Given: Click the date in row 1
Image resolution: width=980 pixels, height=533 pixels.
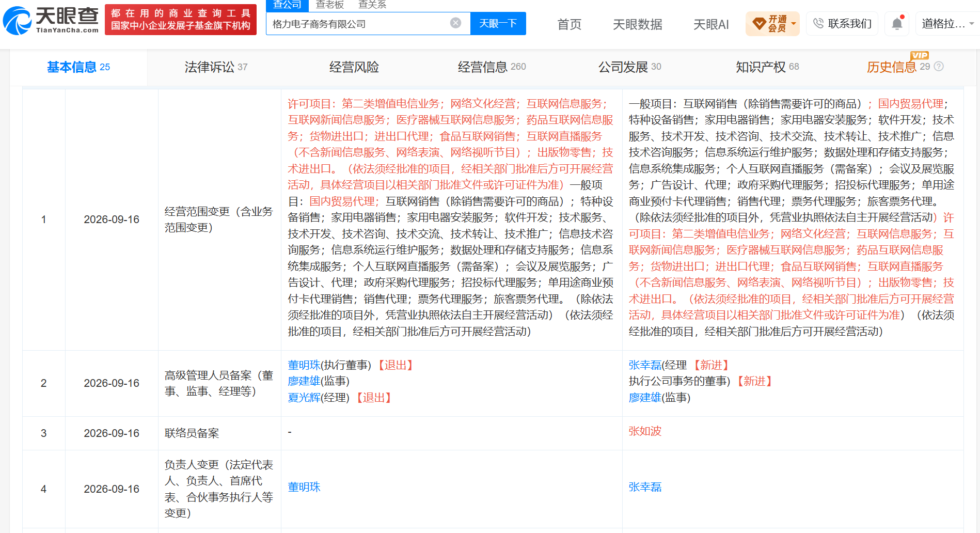Looking at the screenshot, I should pyautogui.click(x=112, y=220).
